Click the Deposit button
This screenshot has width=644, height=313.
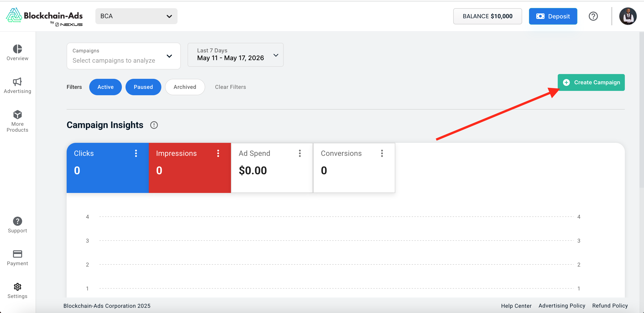coord(553,16)
